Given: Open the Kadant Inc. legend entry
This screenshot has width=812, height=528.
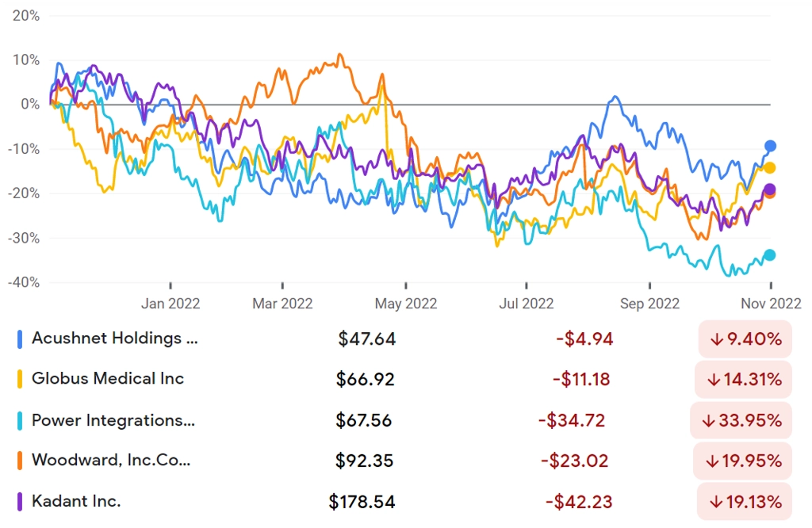Looking at the screenshot, I should 76,500.
